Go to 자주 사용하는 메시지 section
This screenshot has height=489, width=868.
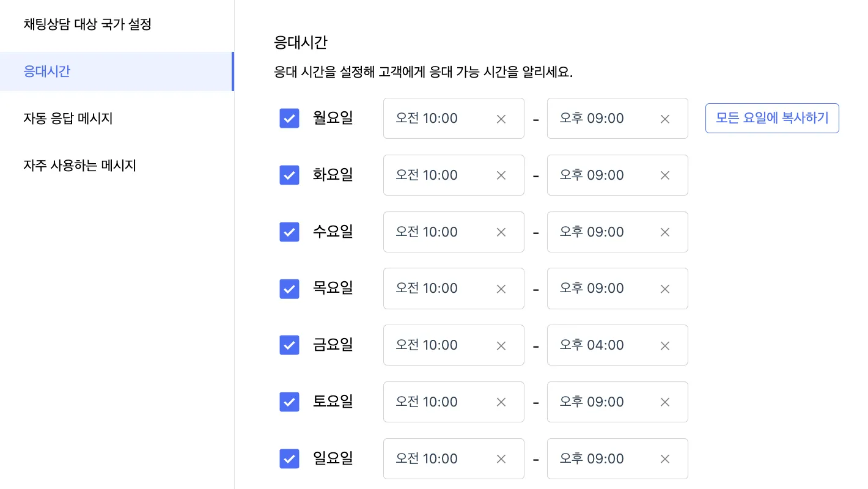[x=79, y=166]
